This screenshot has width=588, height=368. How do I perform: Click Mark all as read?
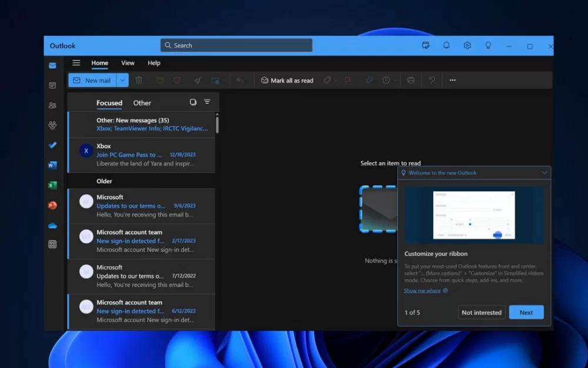(x=287, y=80)
